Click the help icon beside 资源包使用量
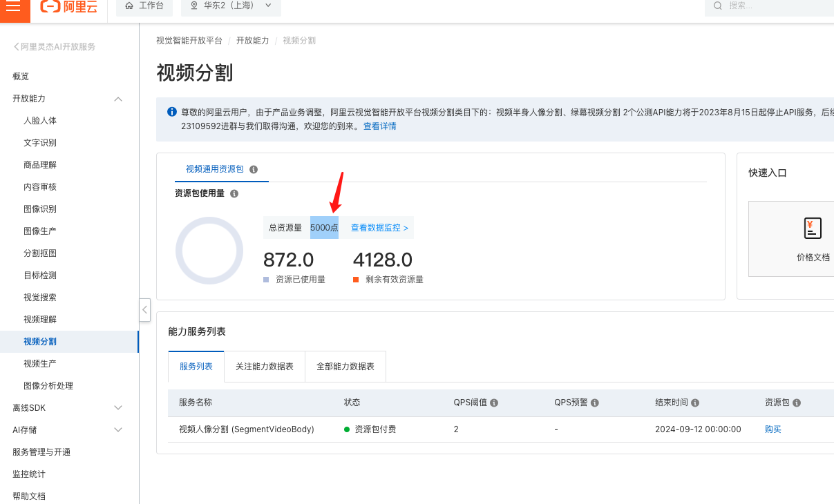Image resolution: width=834 pixels, height=504 pixels. click(234, 194)
